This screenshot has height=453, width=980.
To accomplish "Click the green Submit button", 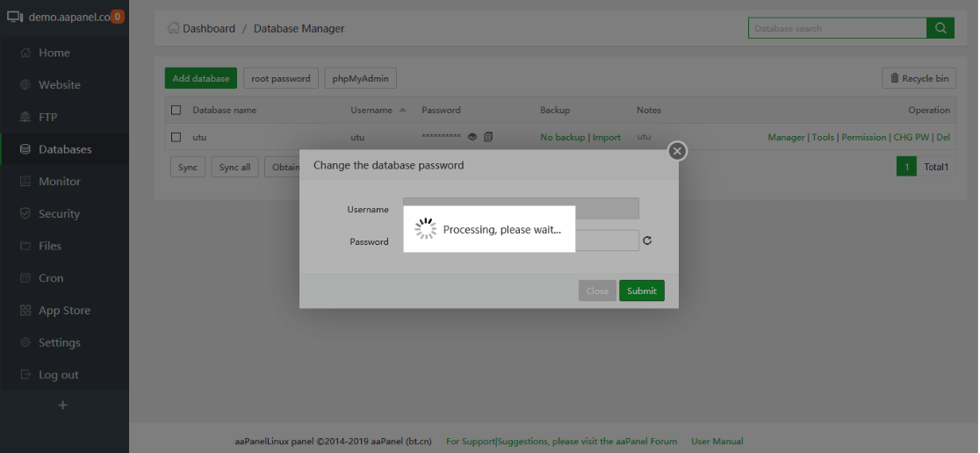I will coord(642,291).
